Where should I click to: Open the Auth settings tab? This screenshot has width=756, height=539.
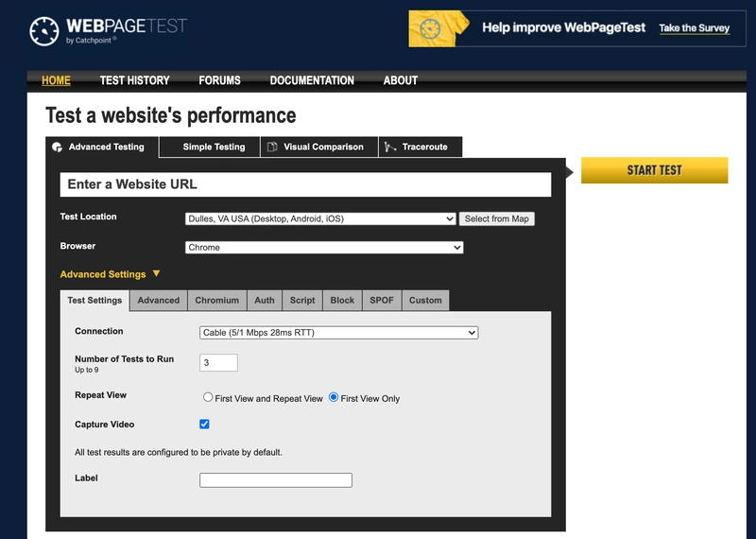265,301
